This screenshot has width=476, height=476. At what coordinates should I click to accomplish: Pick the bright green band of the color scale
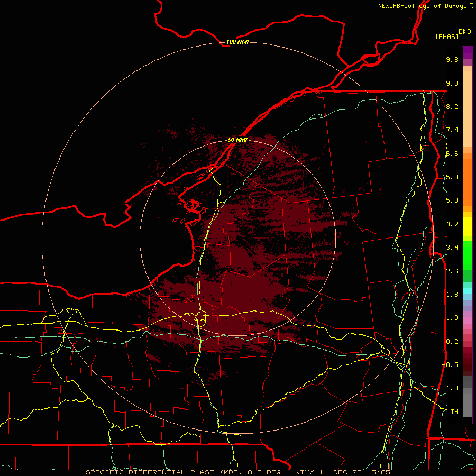coord(467,255)
